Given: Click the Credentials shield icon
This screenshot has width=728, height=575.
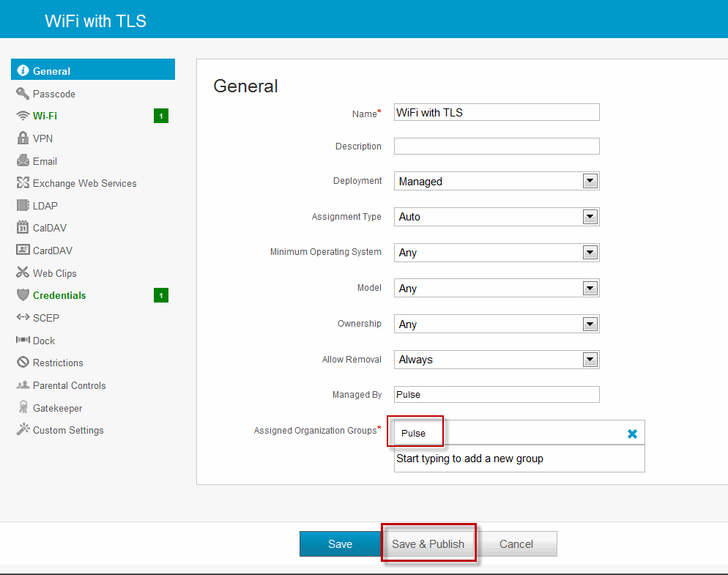Looking at the screenshot, I should [x=23, y=295].
